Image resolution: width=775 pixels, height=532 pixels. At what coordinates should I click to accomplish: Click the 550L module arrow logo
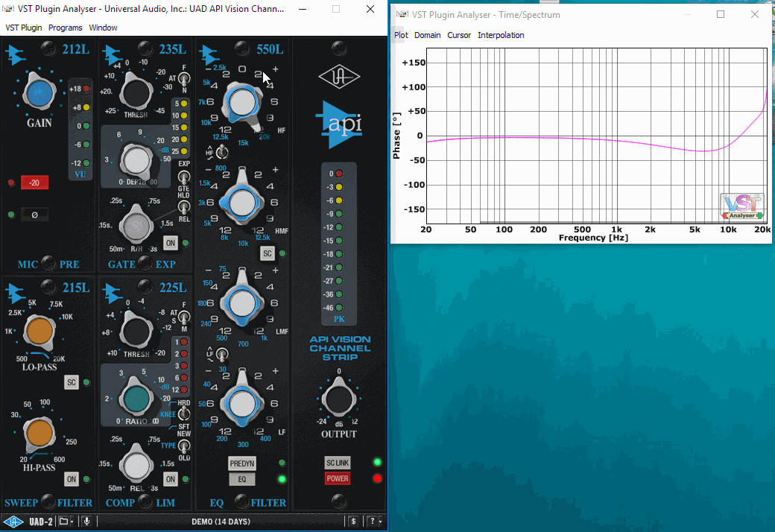click(209, 54)
